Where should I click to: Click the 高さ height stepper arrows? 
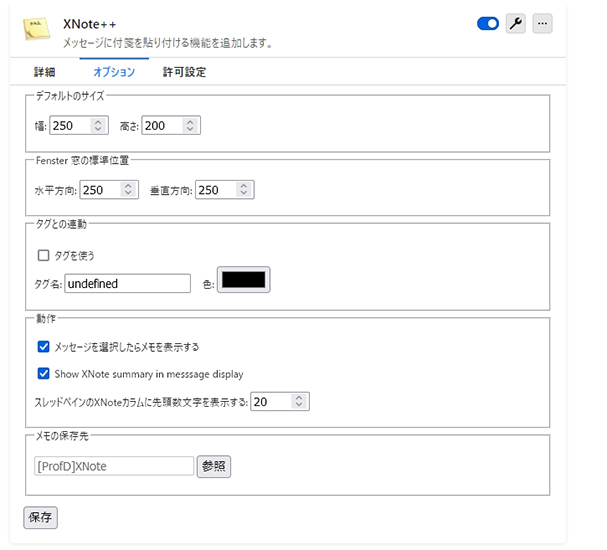pyautogui.click(x=191, y=126)
